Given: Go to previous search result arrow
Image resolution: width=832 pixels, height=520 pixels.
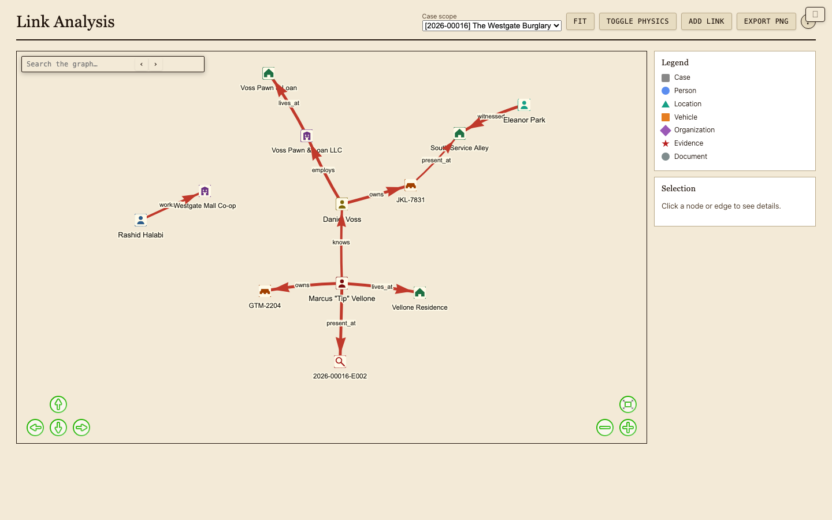Looking at the screenshot, I should pyautogui.click(x=141, y=64).
